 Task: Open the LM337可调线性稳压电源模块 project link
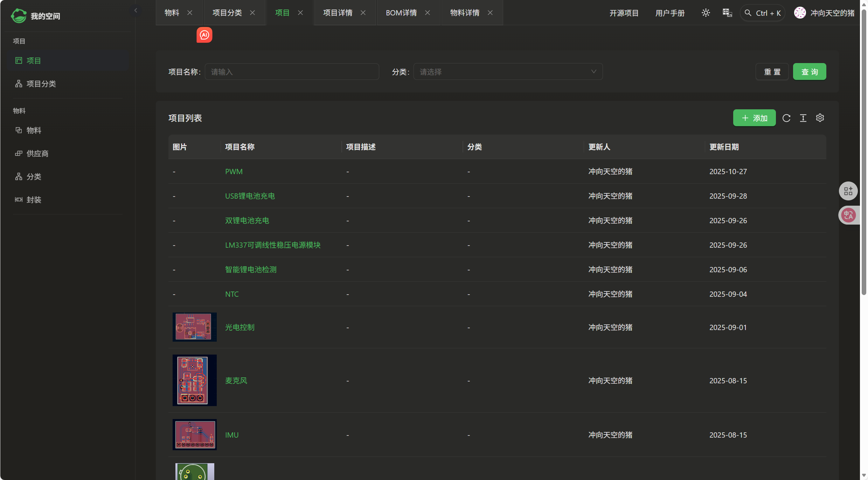(x=273, y=245)
